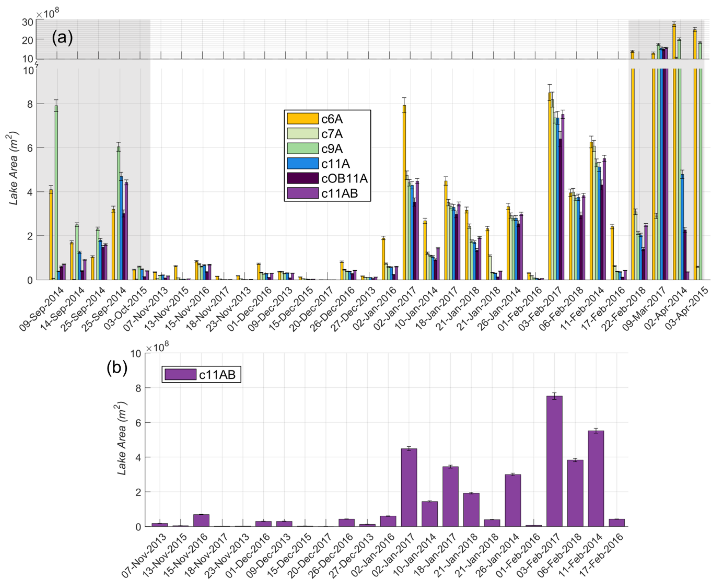Click the 11-Feb-2014 bar in panel (b)

coord(596,478)
